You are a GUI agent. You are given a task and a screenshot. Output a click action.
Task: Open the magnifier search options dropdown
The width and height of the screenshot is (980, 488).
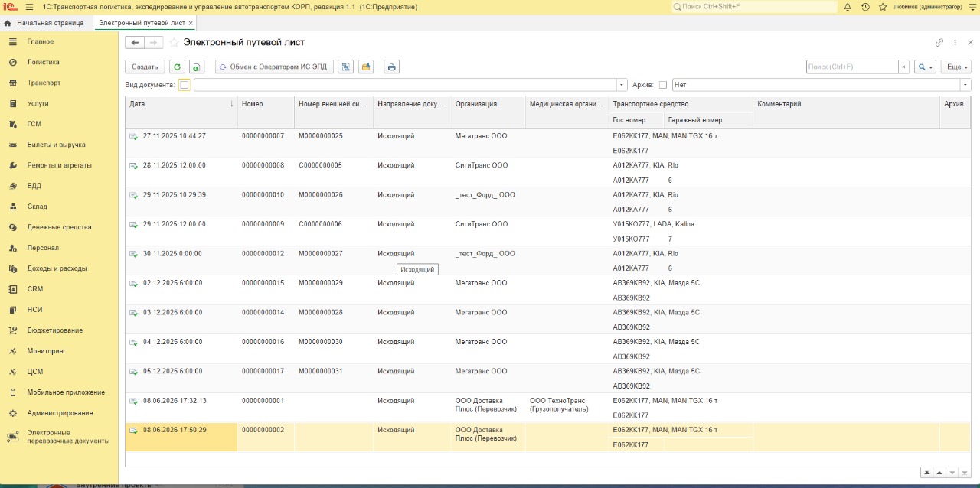(x=926, y=67)
